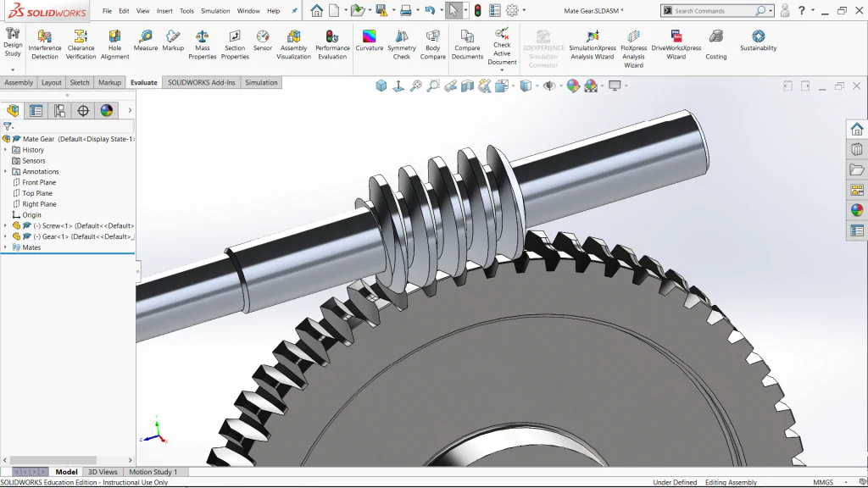Viewport: 868px width, 488px height.
Task: Open Interference Detection tool
Action: (45, 44)
